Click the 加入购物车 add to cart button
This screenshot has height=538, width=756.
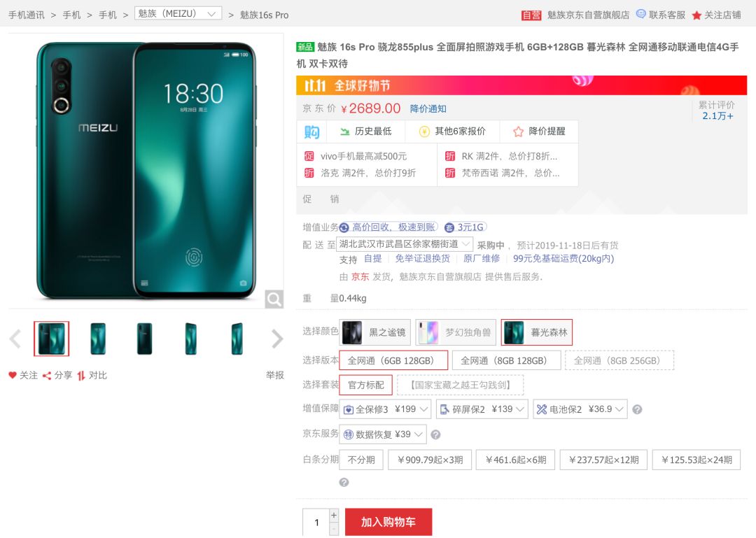tap(388, 522)
